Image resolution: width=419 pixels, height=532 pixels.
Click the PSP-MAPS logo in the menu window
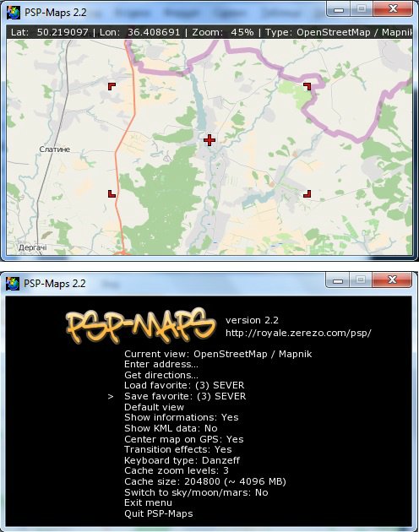pyautogui.click(x=140, y=326)
